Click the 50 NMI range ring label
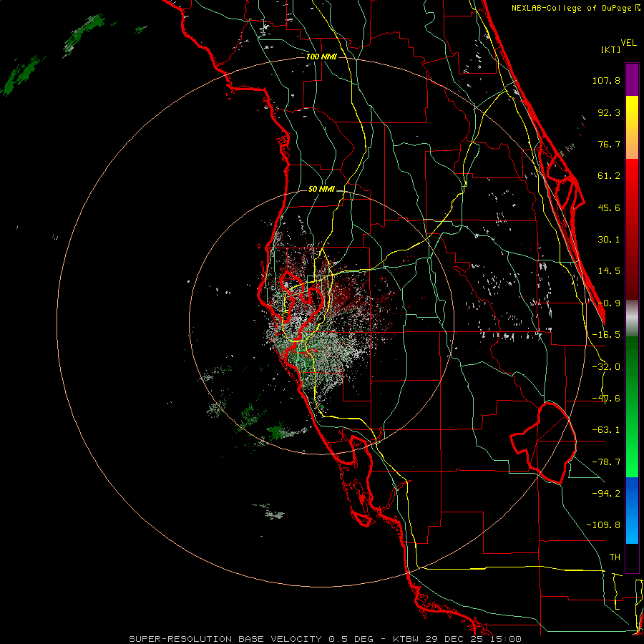 [321, 190]
